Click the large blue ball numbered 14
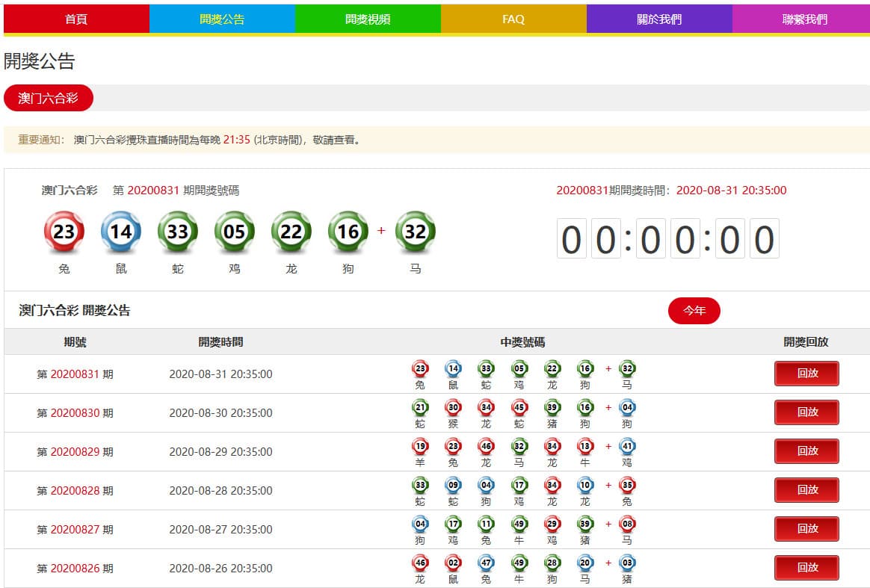Screen dimensions: 870x588 tap(121, 232)
